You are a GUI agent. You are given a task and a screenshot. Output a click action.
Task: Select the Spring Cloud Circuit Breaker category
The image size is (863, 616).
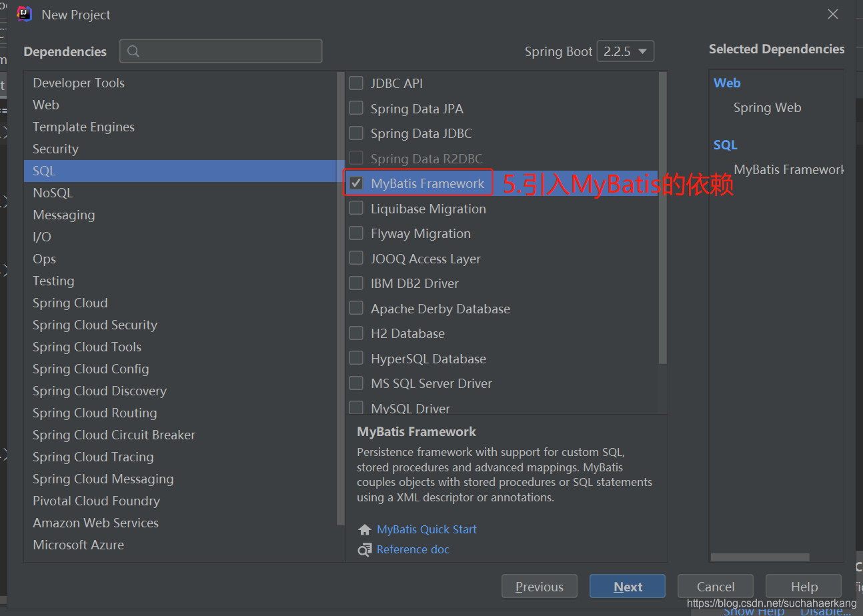pyautogui.click(x=181, y=435)
